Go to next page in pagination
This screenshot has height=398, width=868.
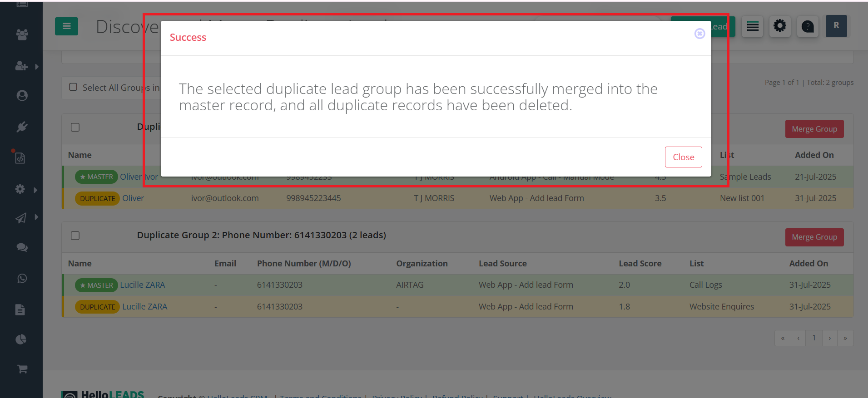pos(829,338)
